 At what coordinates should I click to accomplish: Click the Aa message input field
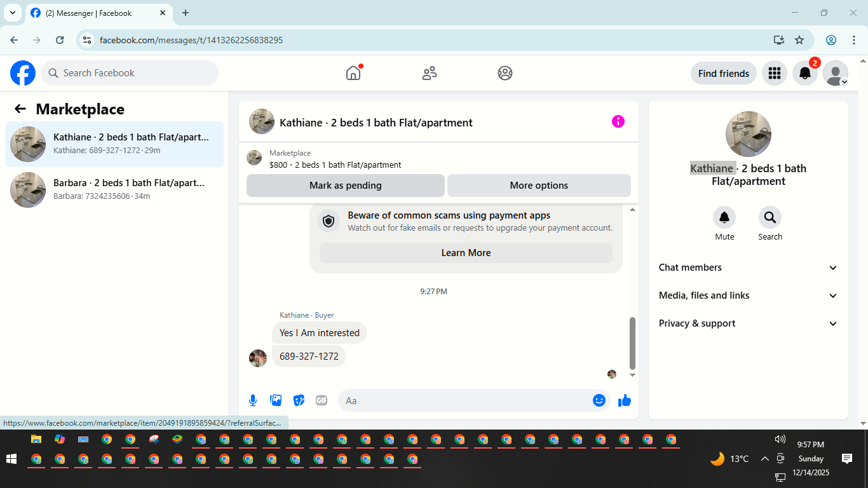pos(466,400)
